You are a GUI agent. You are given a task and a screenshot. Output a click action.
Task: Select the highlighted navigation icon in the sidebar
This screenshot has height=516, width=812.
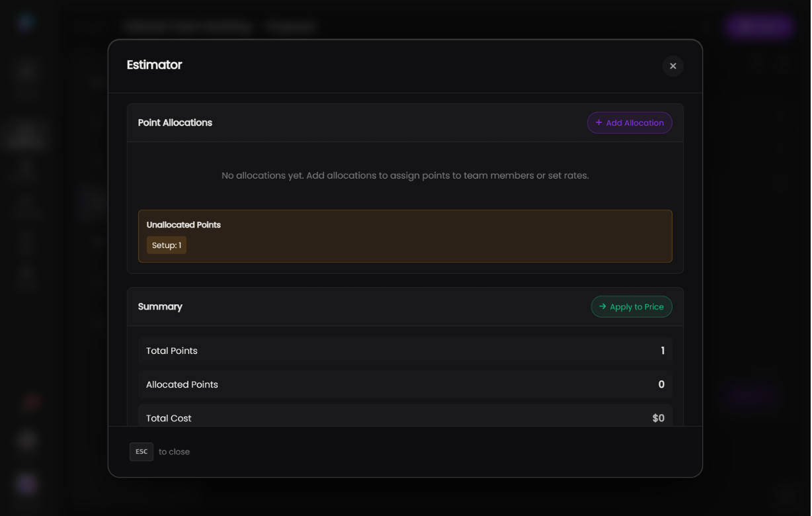coord(26,136)
